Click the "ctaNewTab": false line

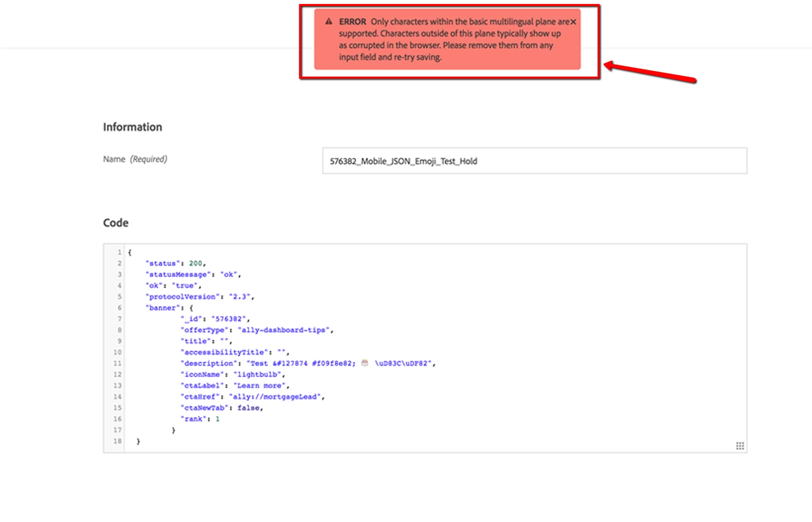222,408
